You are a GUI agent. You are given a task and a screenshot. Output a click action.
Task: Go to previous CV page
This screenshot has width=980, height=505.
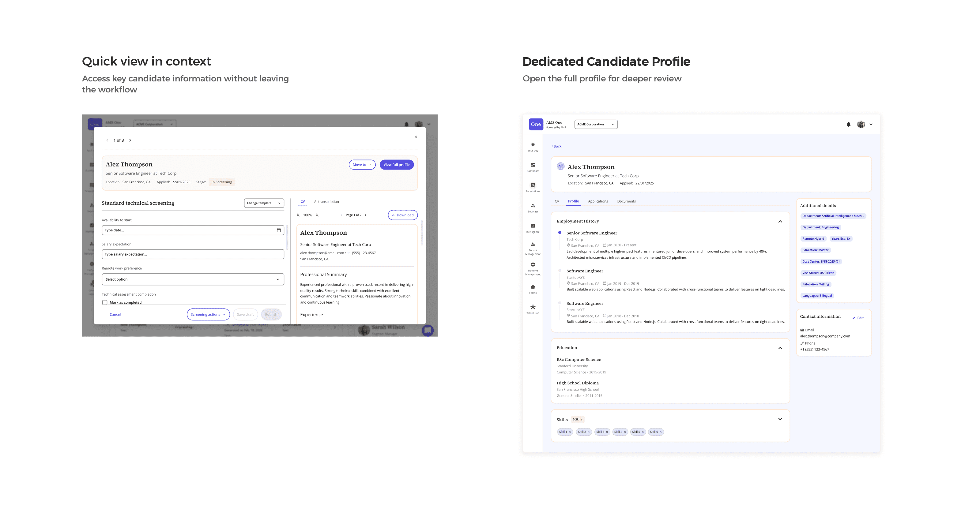[342, 215]
